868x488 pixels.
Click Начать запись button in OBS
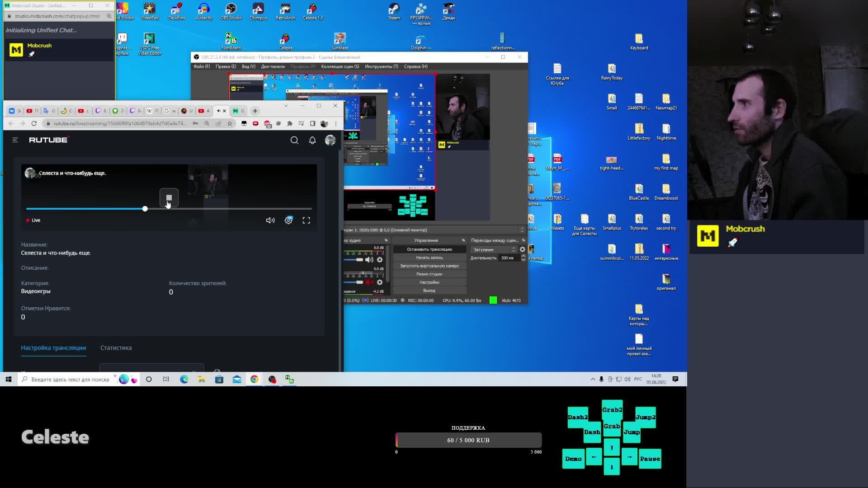click(x=429, y=258)
